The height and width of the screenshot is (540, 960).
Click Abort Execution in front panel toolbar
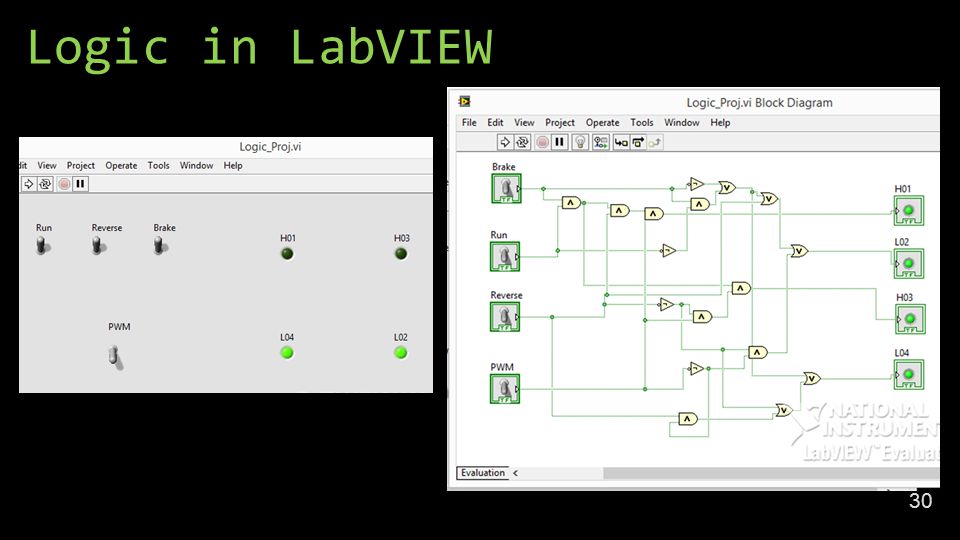click(x=64, y=184)
